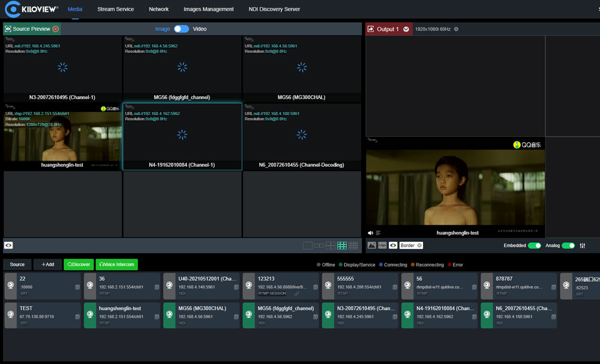Choose nine-window grid layout

coord(342,245)
